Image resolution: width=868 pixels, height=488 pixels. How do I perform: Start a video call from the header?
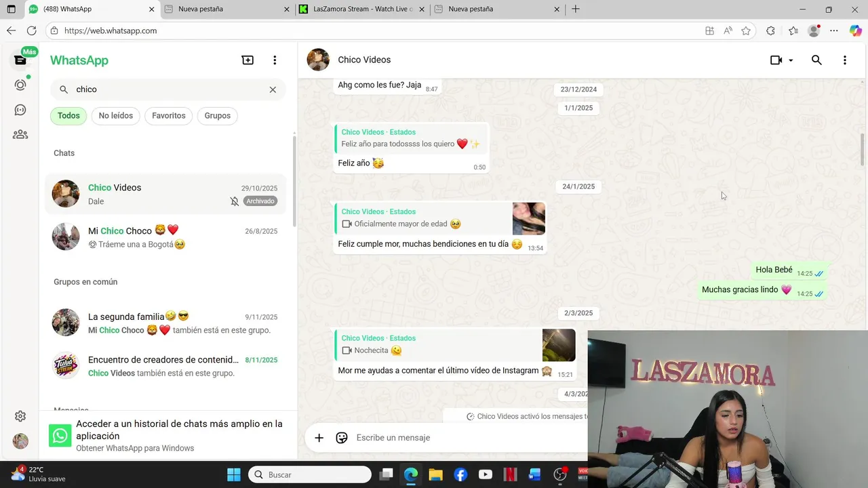[776, 60]
